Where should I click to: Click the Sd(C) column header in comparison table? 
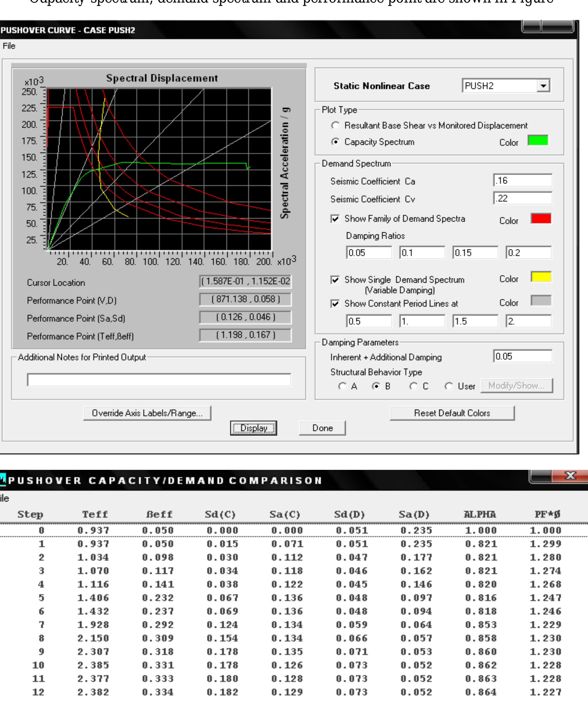click(x=220, y=515)
